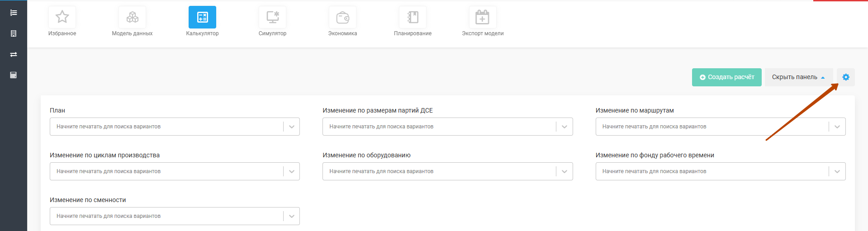Expand Изменение по оборудованию dropdown arrow

tap(564, 171)
